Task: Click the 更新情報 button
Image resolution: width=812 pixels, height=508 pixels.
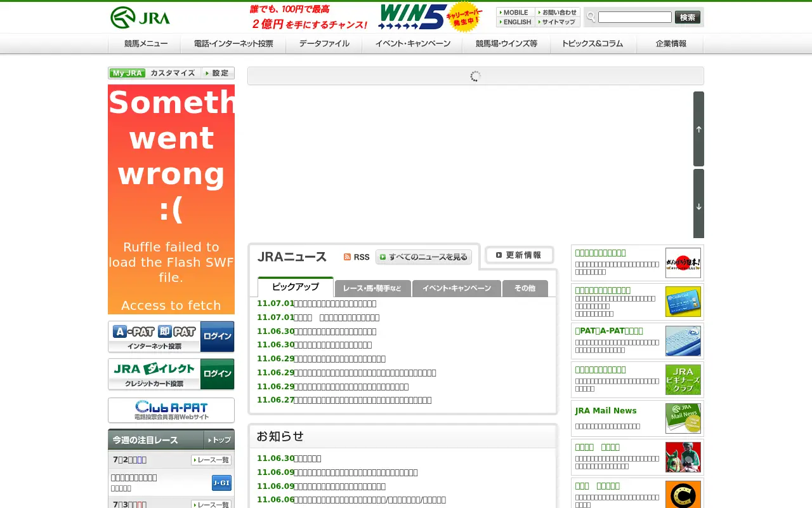Action: tap(520, 255)
